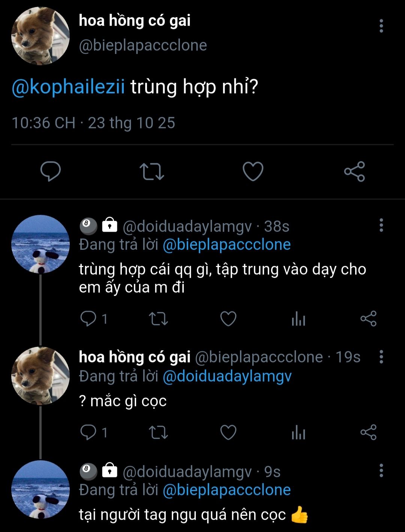Open @doiduadaylamgv link in the 19s reply
Viewport: 405px width, 532px height.
coord(227,376)
